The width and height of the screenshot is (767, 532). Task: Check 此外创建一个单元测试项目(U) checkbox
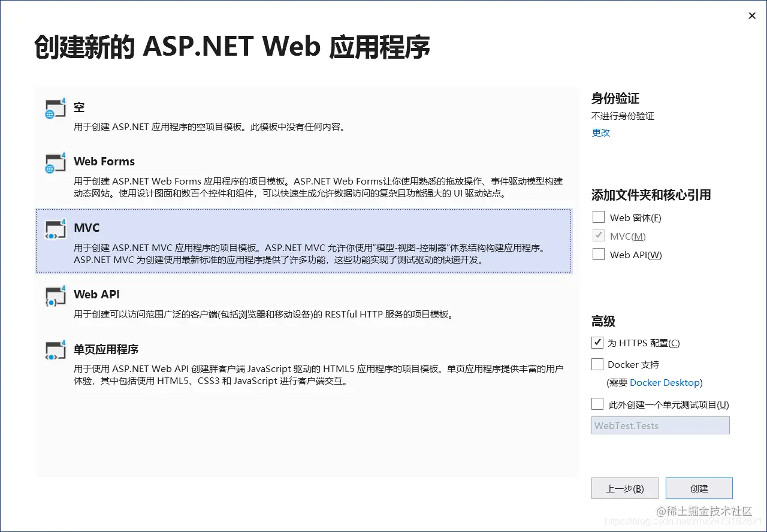click(x=597, y=404)
